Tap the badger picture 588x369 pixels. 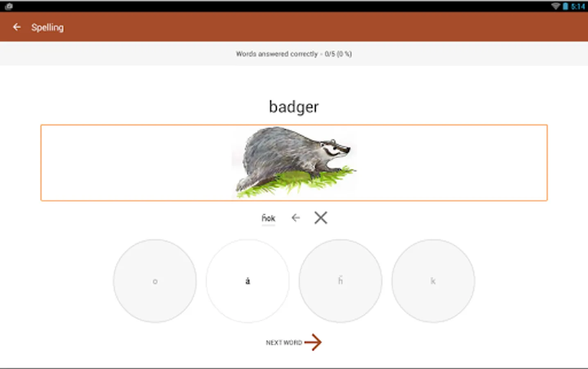pos(294,162)
